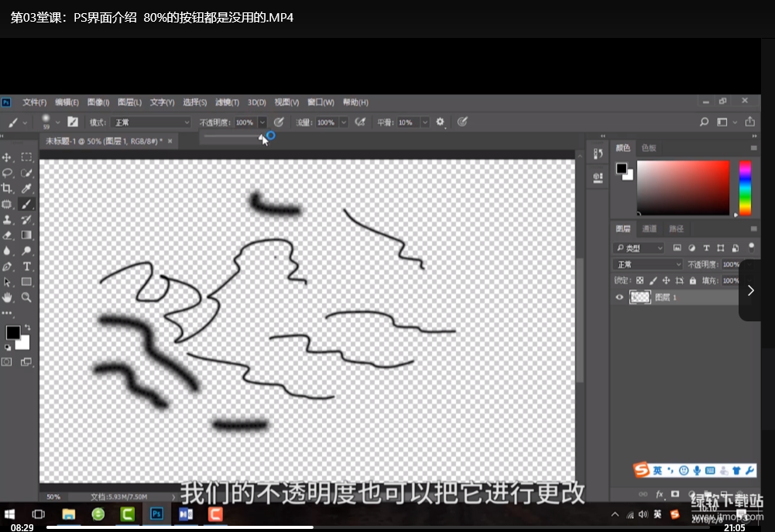
Task: Click the arrow on the Layers panel right edge
Action: pyautogui.click(x=751, y=290)
